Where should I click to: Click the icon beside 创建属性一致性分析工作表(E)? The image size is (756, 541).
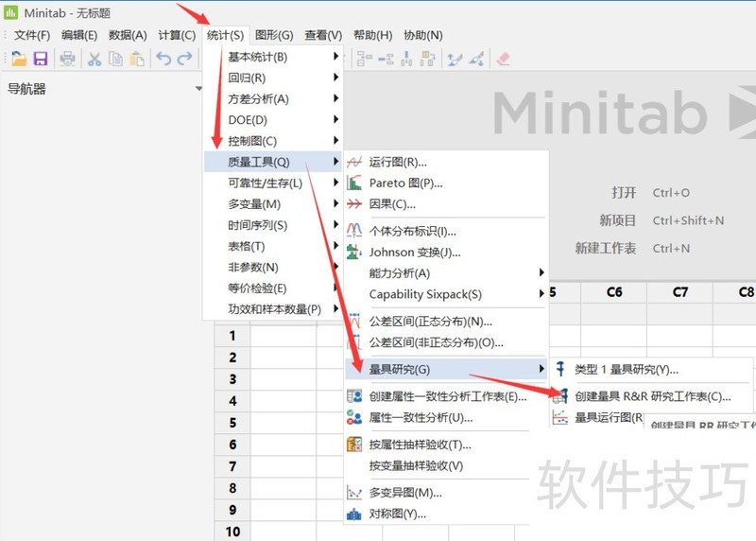(354, 396)
